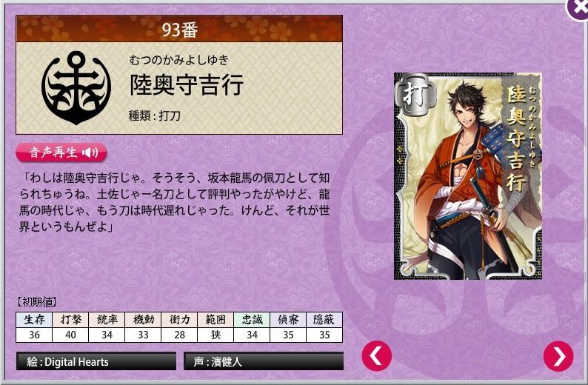Select the 範囲 stat header

tap(216, 320)
